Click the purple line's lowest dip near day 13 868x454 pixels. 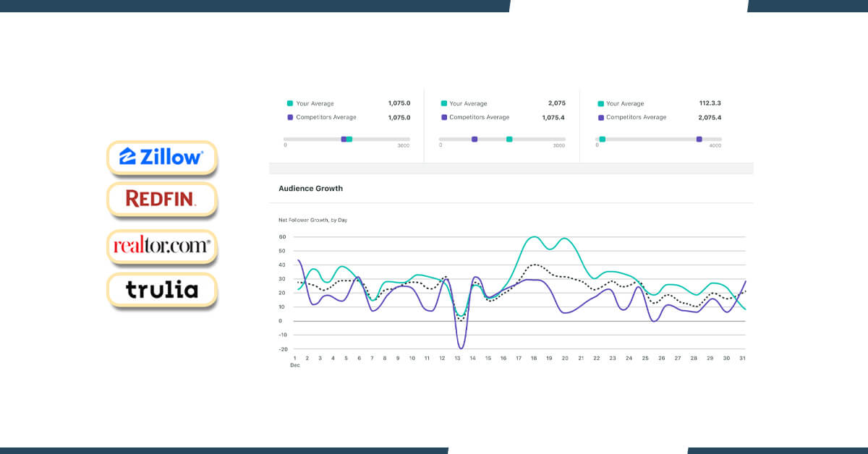coord(460,348)
